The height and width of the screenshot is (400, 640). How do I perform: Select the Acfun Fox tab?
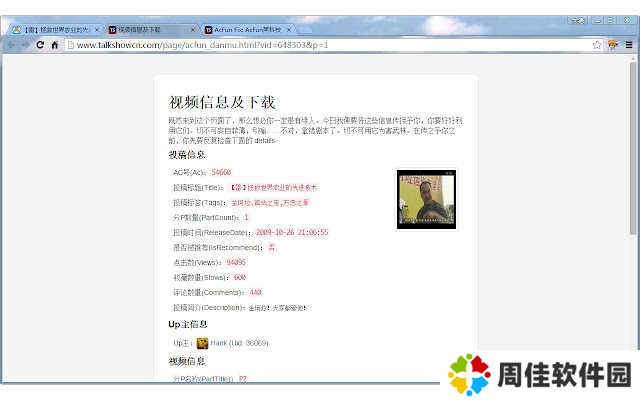click(x=246, y=30)
